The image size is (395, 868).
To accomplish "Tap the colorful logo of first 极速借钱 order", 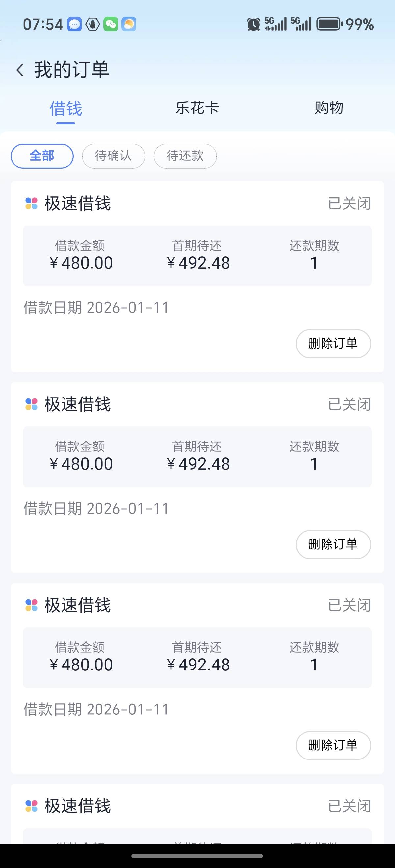I will [31, 204].
